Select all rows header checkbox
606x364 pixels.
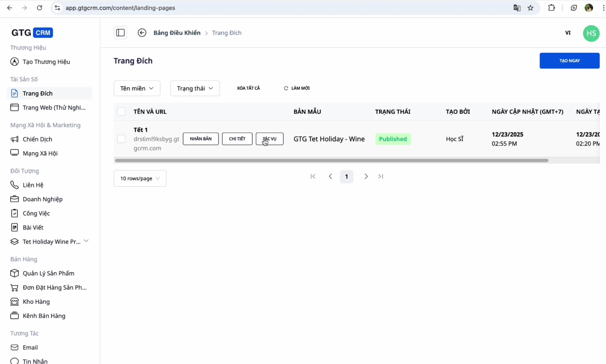point(121,112)
